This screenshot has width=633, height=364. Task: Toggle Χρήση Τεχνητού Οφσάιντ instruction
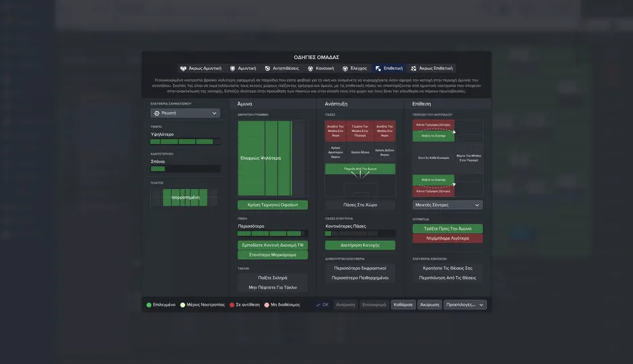tap(273, 205)
